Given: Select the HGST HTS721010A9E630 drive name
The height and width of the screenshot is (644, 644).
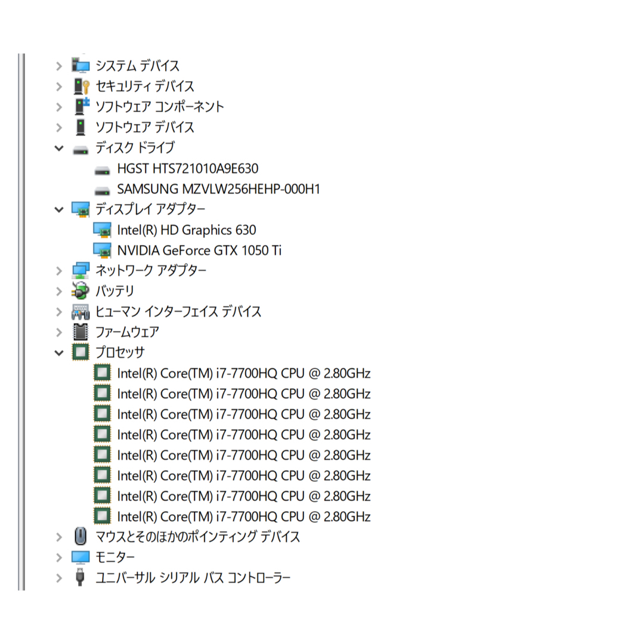Looking at the screenshot, I should pos(188,168).
